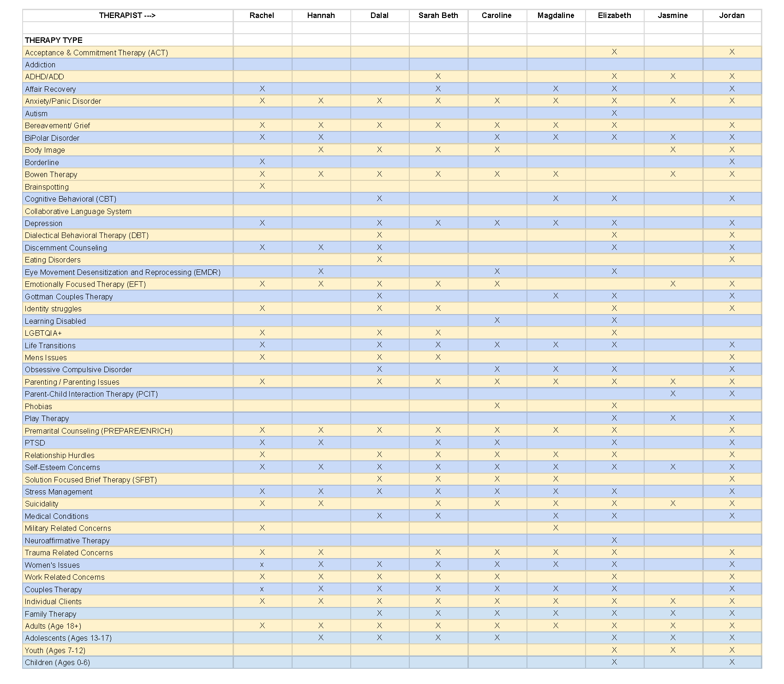Image resolution: width=784 pixels, height=684 pixels.
Task: Select Dalal's X for Eating Disorders
Action: click(379, 259)
